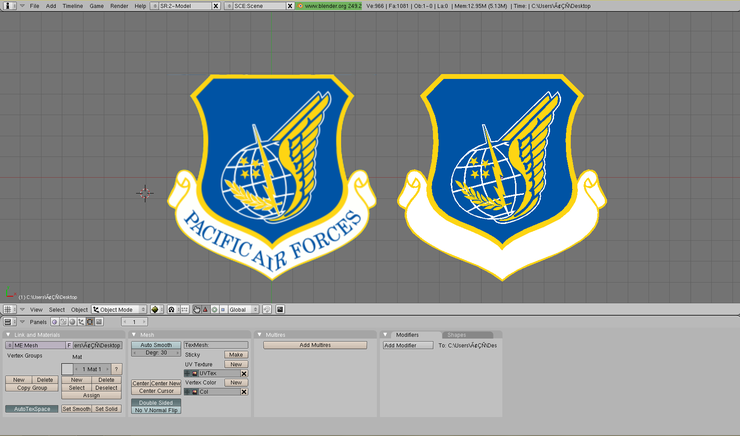Toggle the 3D transform manipulator hand icon
The image size is (740, 436).
(x=196, y=310)
